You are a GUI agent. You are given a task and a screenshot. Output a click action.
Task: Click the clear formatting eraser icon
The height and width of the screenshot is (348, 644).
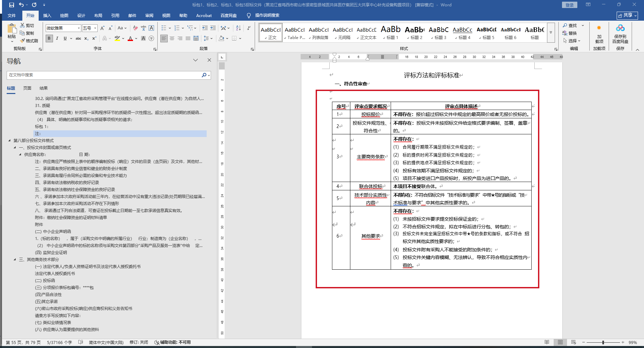[x=135, y=28]
